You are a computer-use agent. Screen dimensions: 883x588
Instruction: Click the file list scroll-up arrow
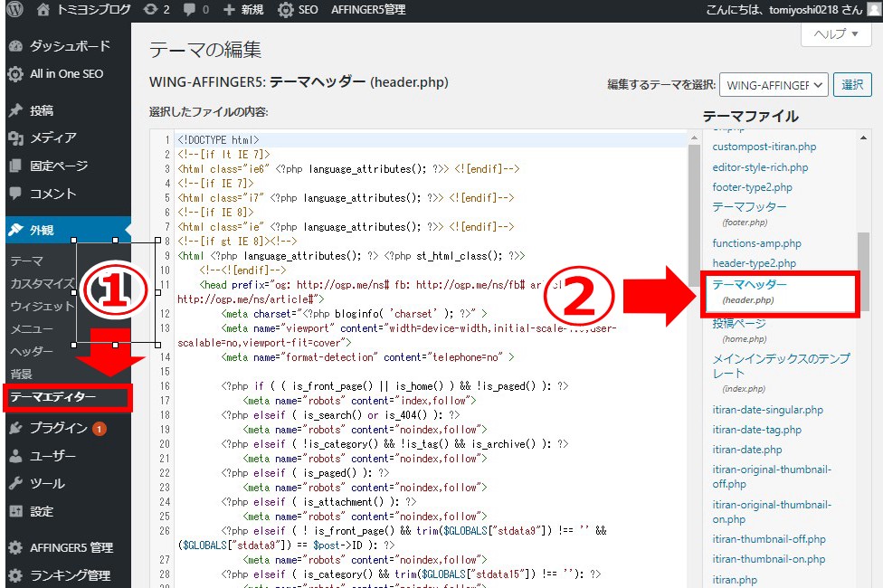pos(863,138)
